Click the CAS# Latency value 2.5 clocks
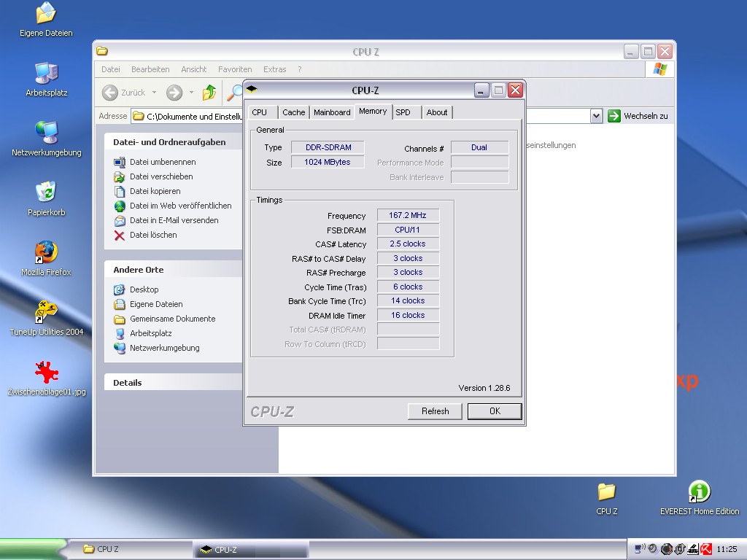This screenshot has height=560, width=747. 408,244
